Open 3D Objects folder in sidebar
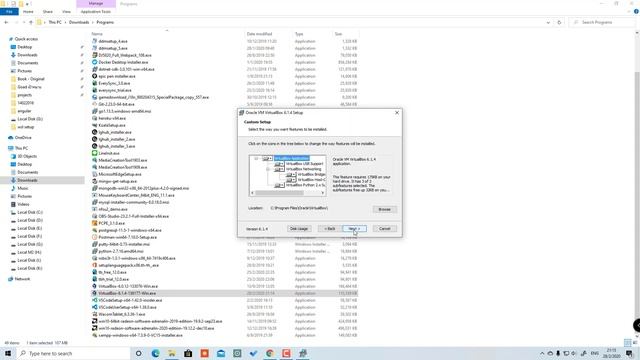The image size is (640, 360). tap(27, 156)
